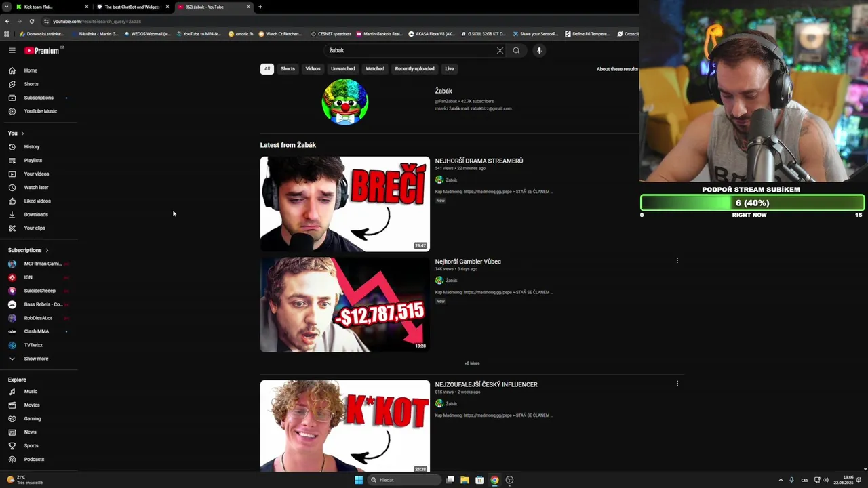Expand Show more subscriptions

pos(36,359)
